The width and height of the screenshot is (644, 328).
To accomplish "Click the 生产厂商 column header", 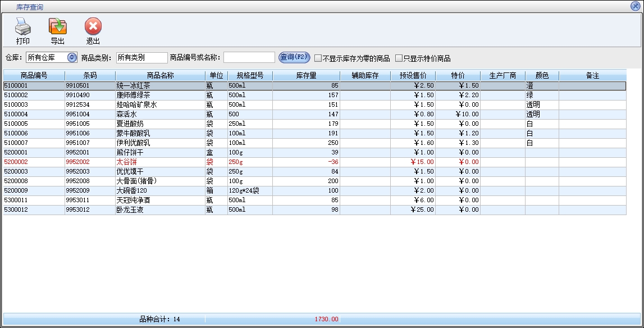I will click(503, 75).
